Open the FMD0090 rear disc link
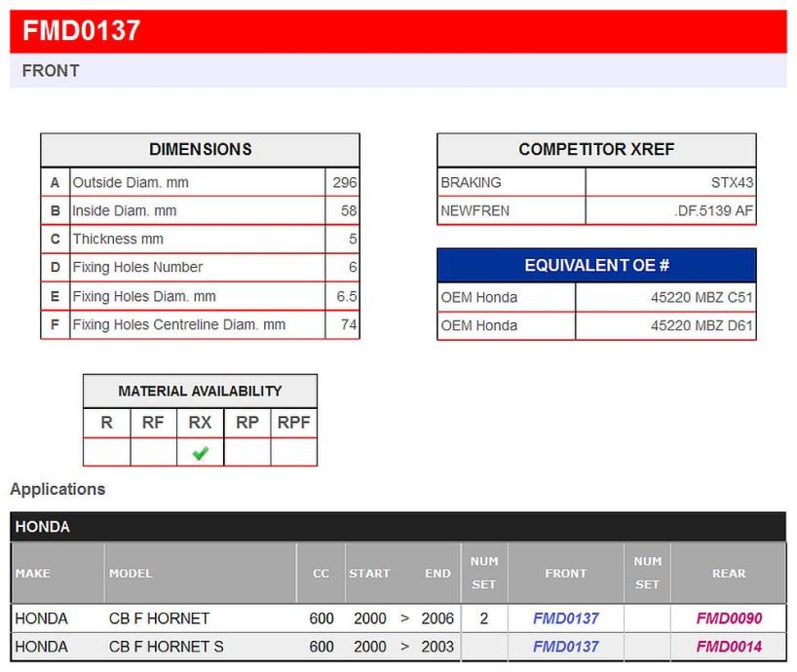The width and height of the screenshot is (797, 672). 729,618
